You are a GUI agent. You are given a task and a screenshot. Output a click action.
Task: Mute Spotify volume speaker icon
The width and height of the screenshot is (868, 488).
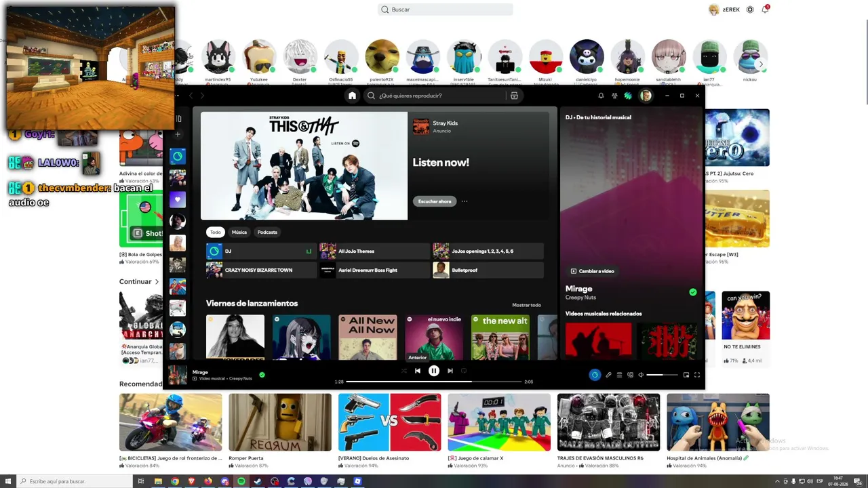point(641,375)
